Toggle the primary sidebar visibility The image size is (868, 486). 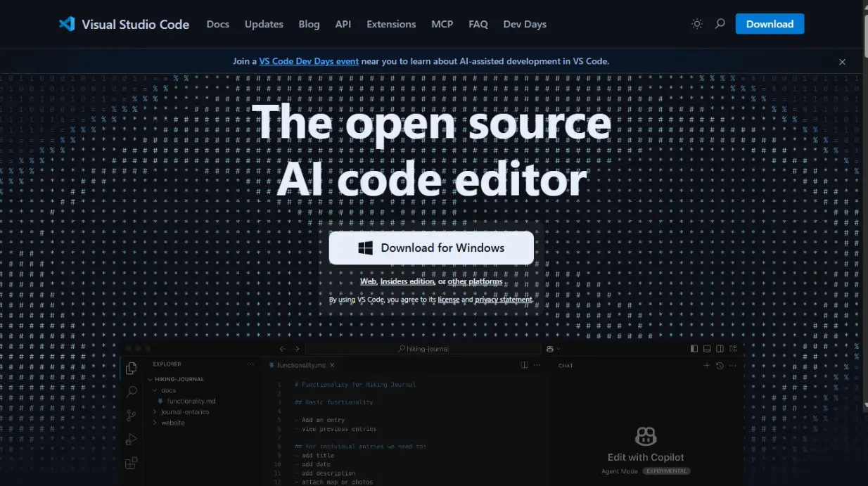click(x=694, y=348)
